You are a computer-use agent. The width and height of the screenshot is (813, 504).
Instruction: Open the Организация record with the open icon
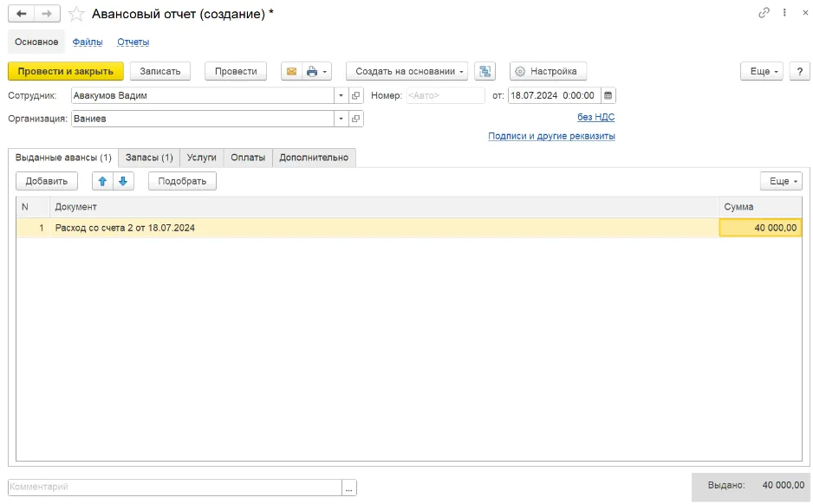click(x=355, y=119)
